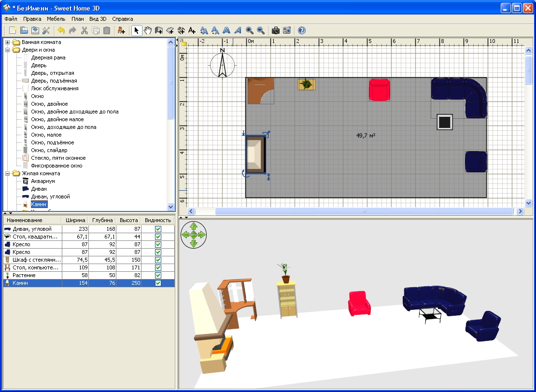Open the Файл menu
The width and height of the screenshot is (536, 392).
[x=11, y=19]
